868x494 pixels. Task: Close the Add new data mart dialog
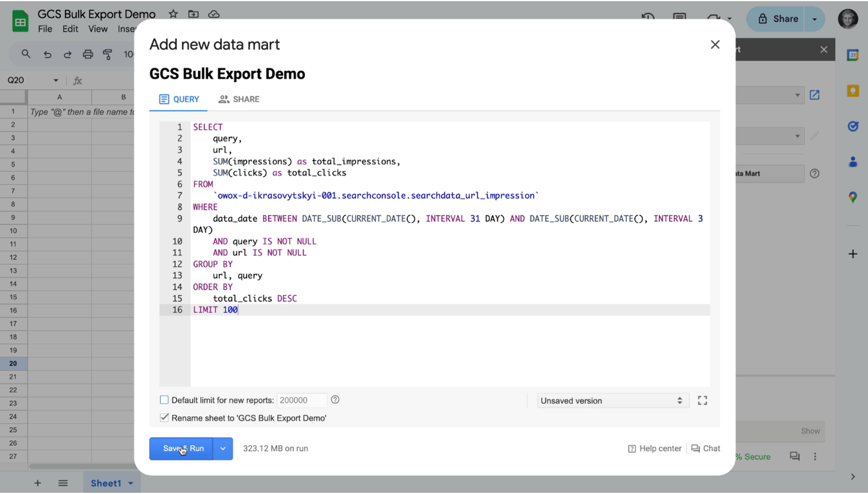click(715, 44)
